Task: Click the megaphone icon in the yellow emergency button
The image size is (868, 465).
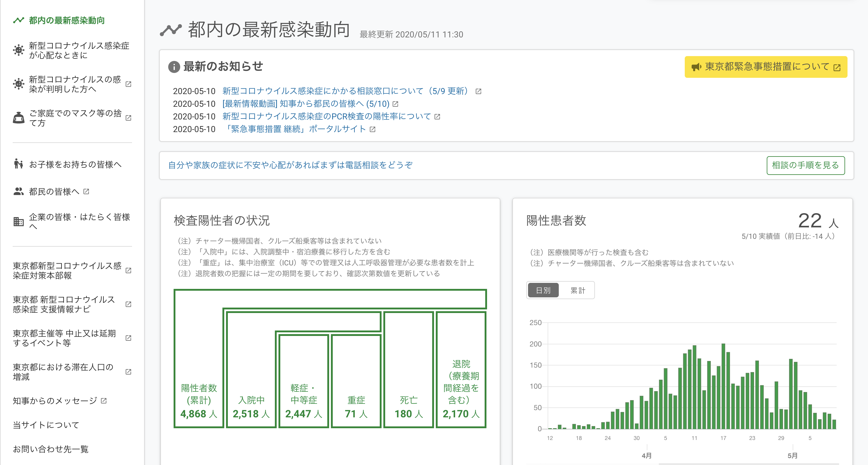Action: [696, 67]
